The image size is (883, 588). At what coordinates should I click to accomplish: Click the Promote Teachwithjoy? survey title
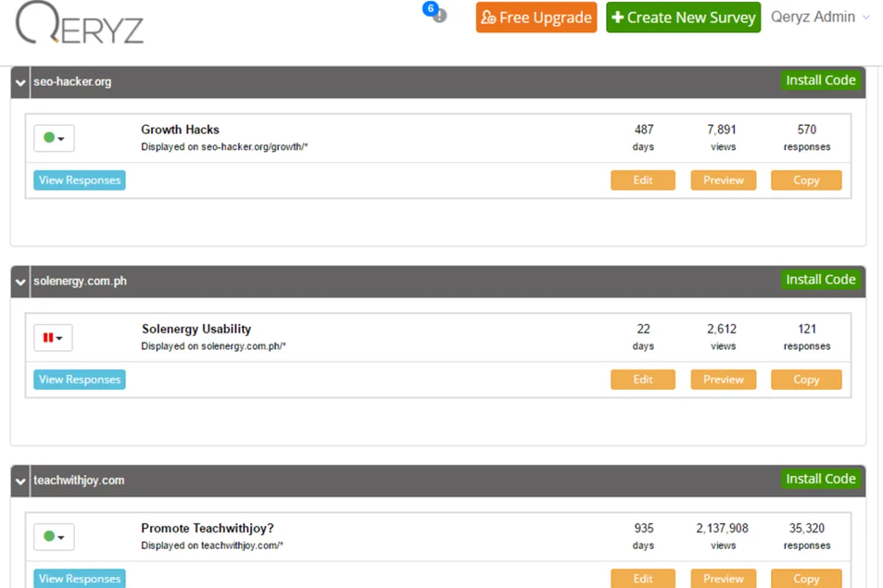(208, 528)
